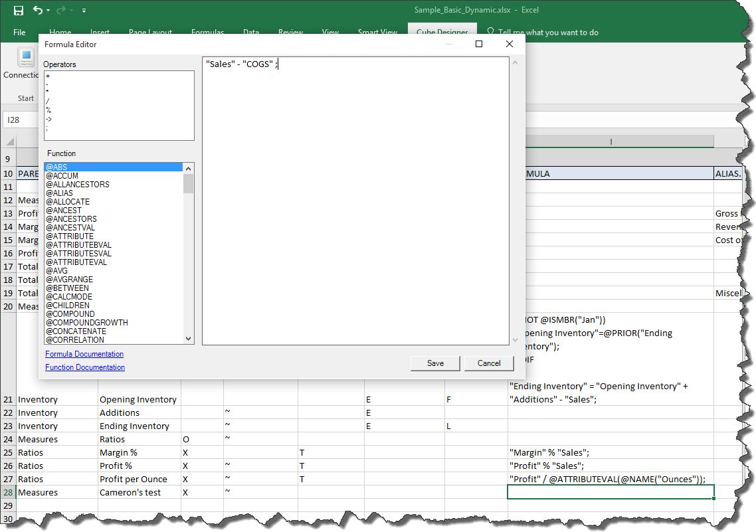Close the Formula Editor dialog
Screen dimensions: 756x532
(x=509, y=44)
